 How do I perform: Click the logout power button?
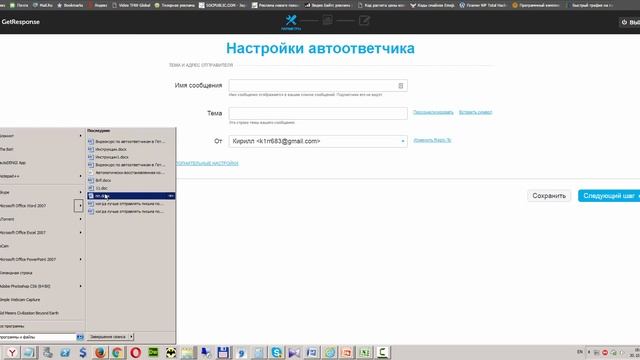tap(629, 22)
